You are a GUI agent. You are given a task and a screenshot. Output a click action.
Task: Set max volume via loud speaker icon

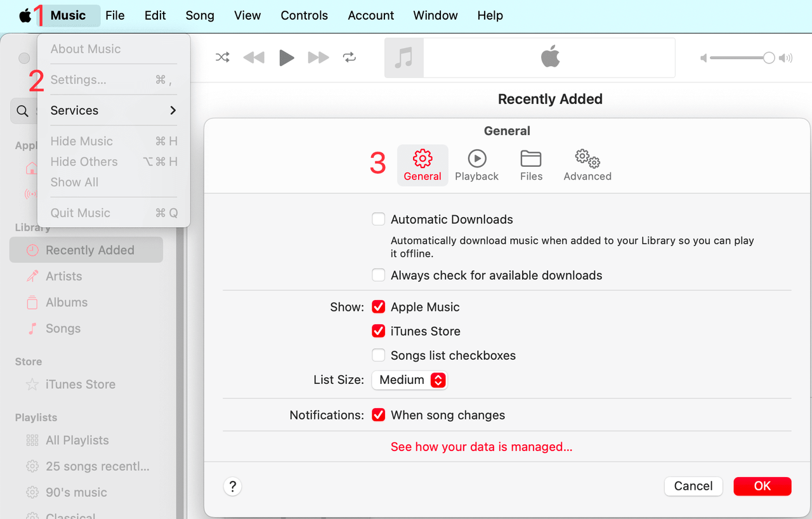point(786,58)
